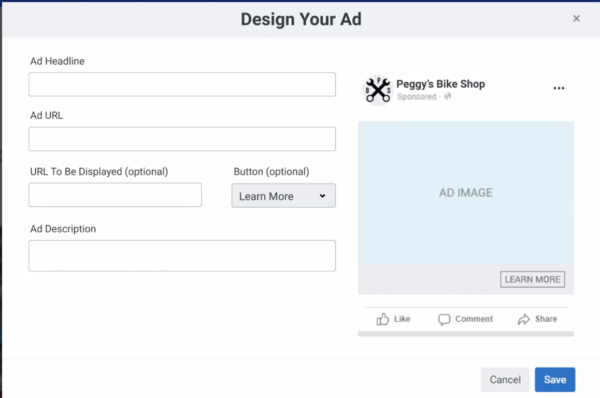Click the globe icon next to Sponsored
The height and width of the screenshot is (398, 600).
pos(447,96)
